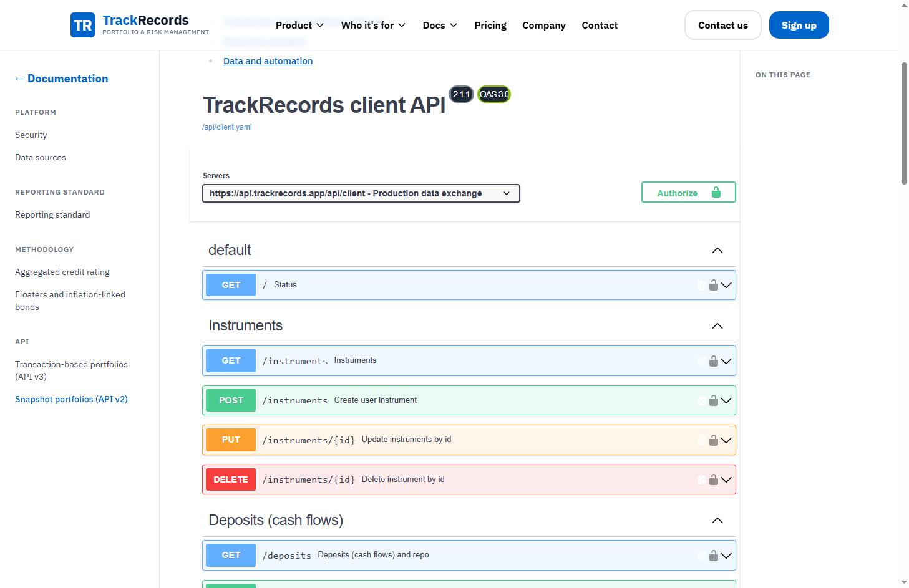Collapse the Instruments section
909x588 pixels.
717,326
